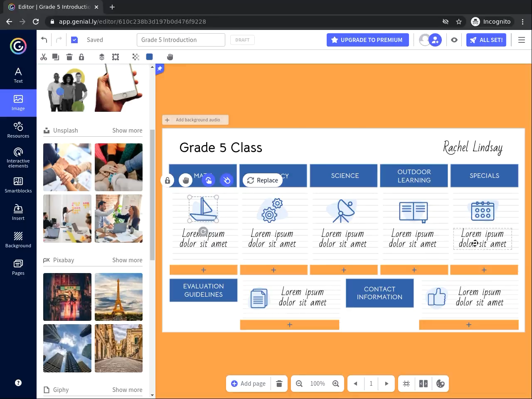Click the Replace button
Image resolution: width=532 pixels, height=399 pixels.
(x=263, y=180)
